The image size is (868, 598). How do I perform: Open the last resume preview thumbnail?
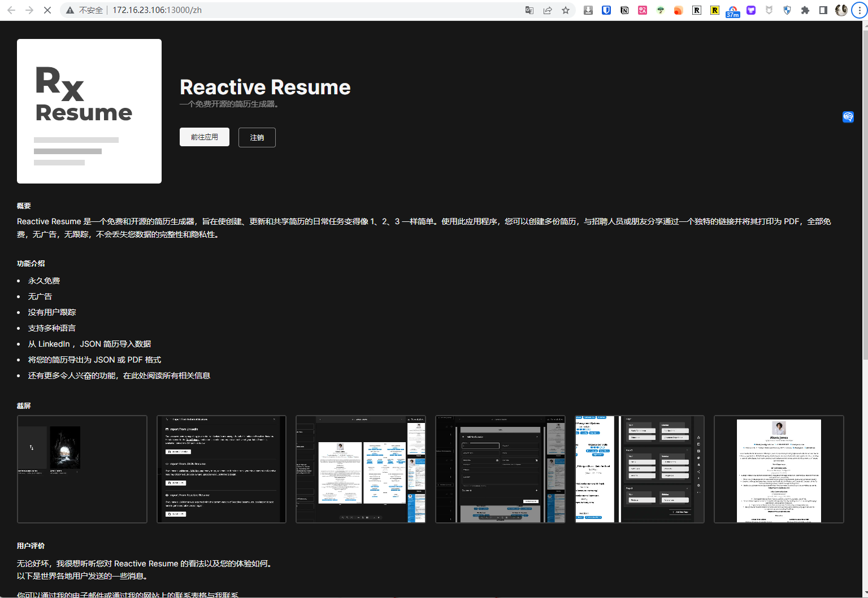point(779,469)
